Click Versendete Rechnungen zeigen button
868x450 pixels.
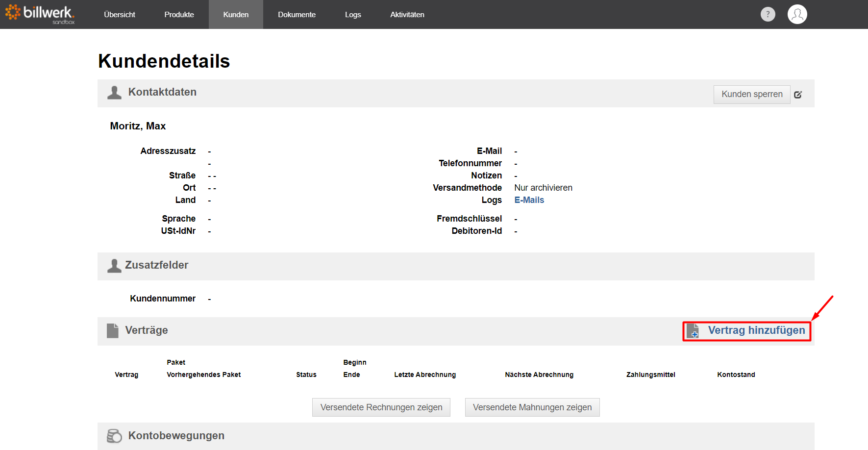[381, 407]
